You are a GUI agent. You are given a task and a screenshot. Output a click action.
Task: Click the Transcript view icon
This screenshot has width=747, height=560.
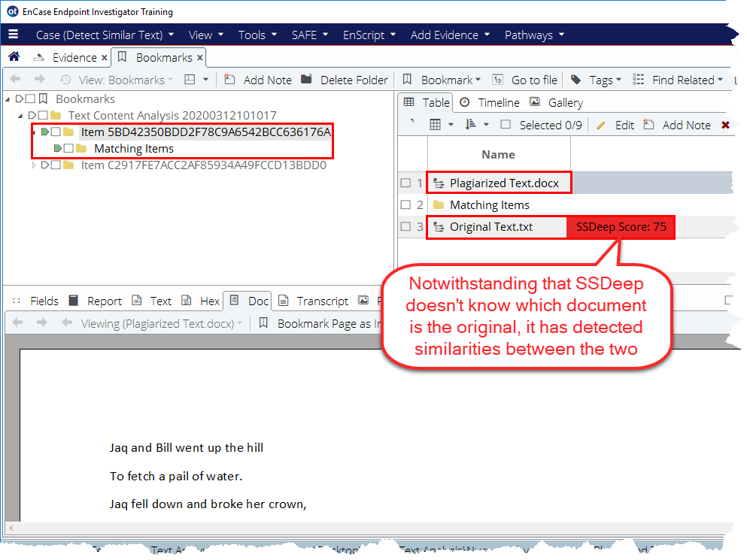(284, 300)
